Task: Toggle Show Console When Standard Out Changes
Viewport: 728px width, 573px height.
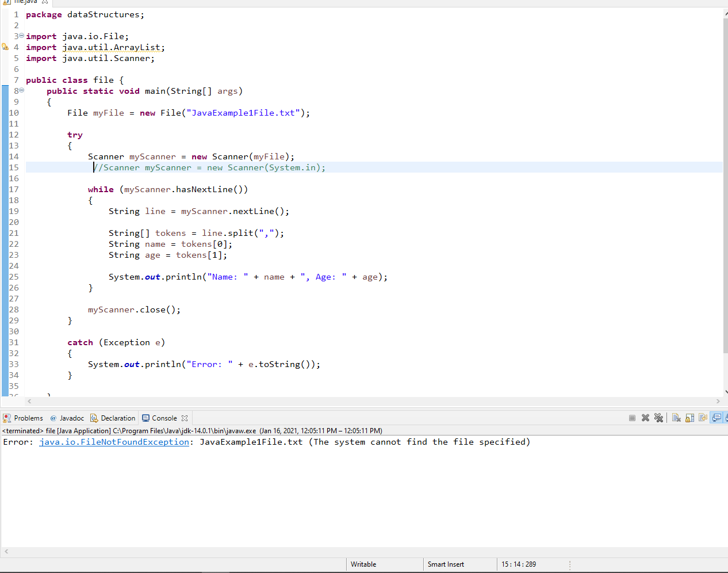Action: [x=716, y=418]
